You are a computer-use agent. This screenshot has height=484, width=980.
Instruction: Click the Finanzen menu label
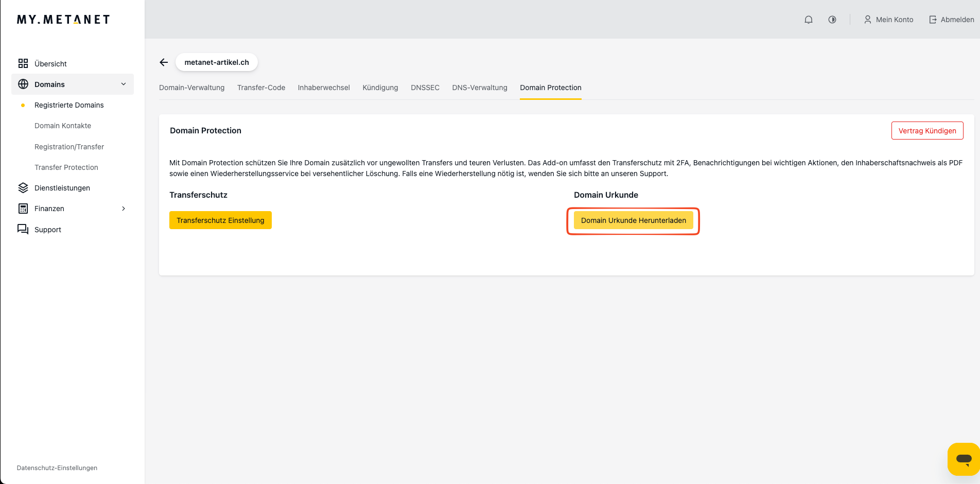click(49, 209)
